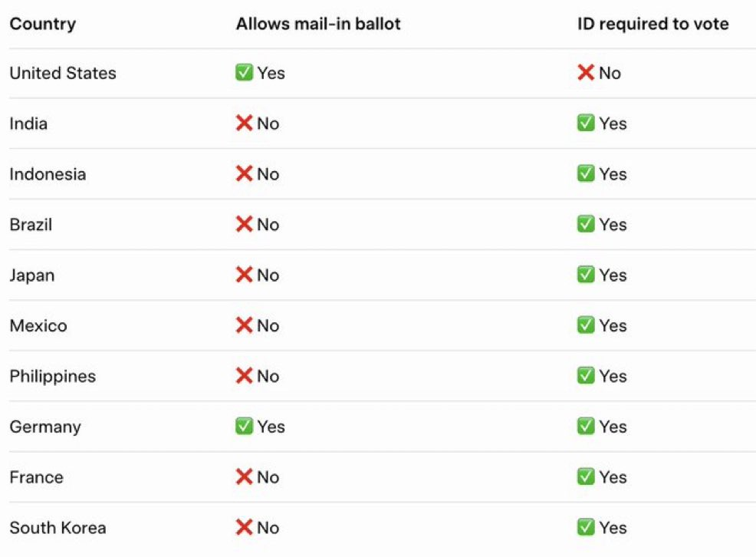This screenshot has width=756, height=557.
Task: Click the green checkmark in Mexico ID cell
Action: pos(586,325)
